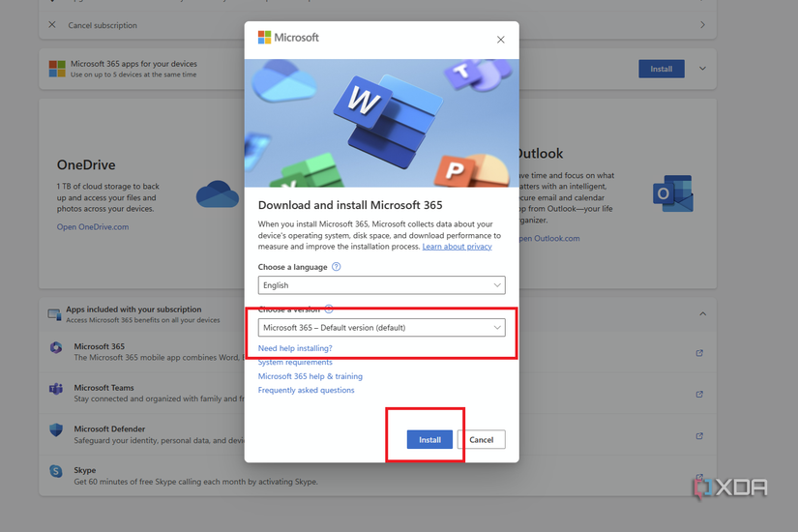Click the language help question mark icon
798x532 pixels.
click(337, 267)
